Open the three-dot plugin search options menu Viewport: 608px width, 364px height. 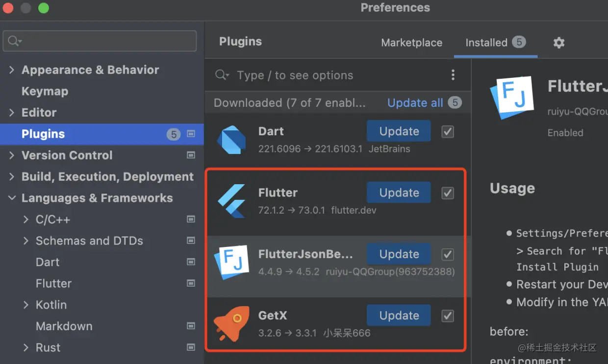pyautogui.click(x=453, y=75)
